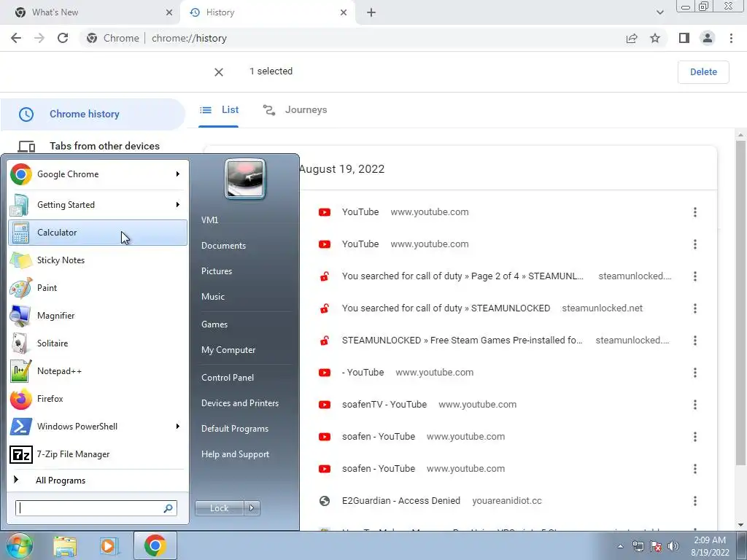
Task: Select Chrome history in sidebar
Action: (x=93, y=114)
